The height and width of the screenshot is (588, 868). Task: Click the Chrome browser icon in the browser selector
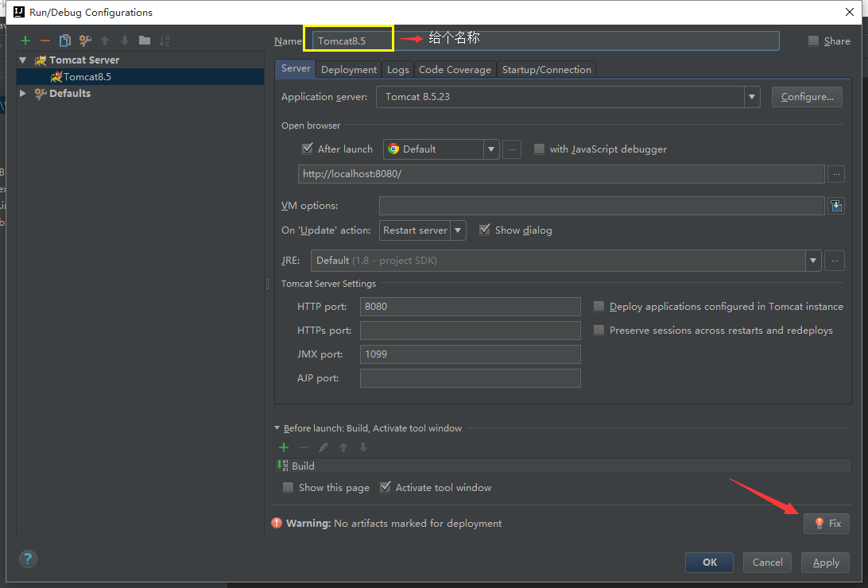[393, 149]
